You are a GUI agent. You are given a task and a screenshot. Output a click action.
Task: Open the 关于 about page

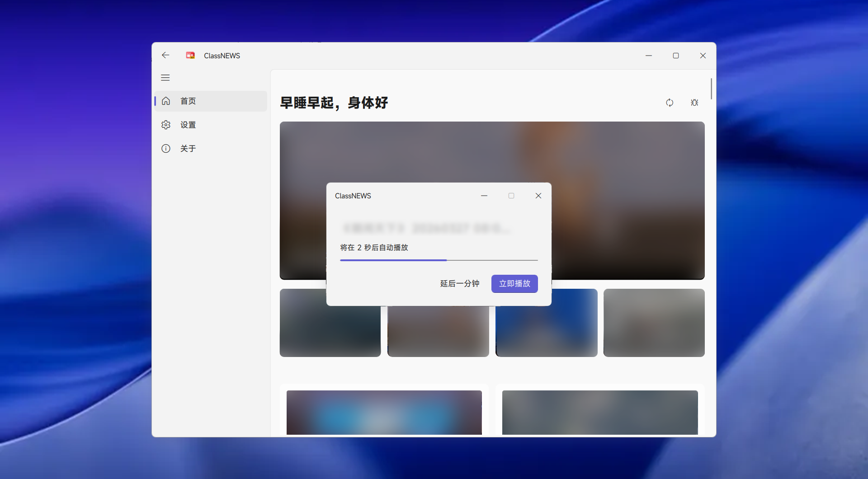188,148
